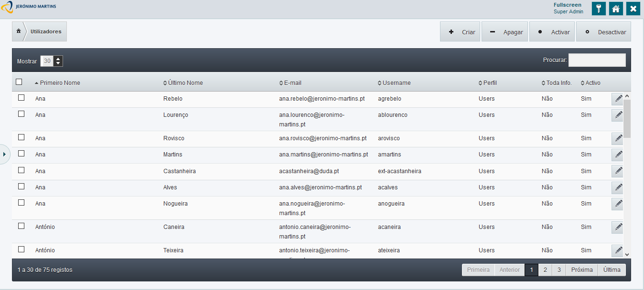Image resolution: width=644 pixels, height=290 pixels.
Task: Check the box for Ana Rebelo
Action: point(21,98)
